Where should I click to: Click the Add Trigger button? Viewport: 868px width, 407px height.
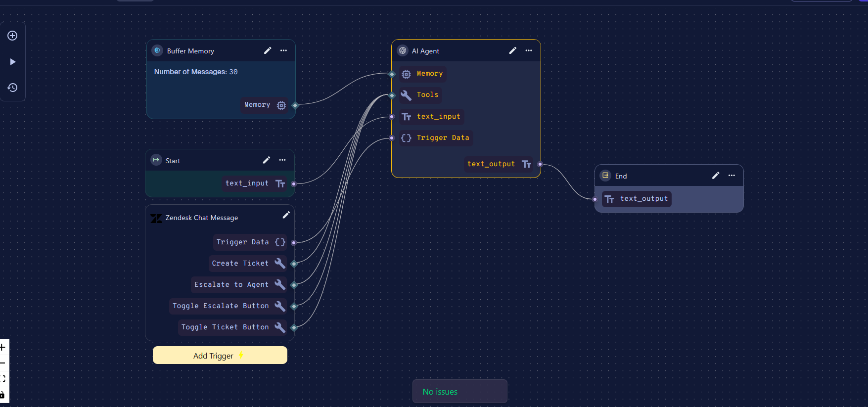click(x=220, y=355)
